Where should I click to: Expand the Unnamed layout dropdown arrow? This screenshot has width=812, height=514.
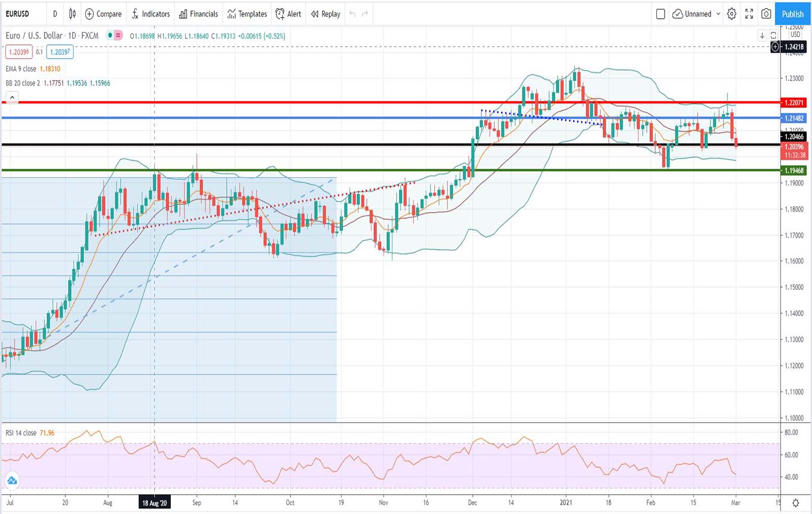718,14
